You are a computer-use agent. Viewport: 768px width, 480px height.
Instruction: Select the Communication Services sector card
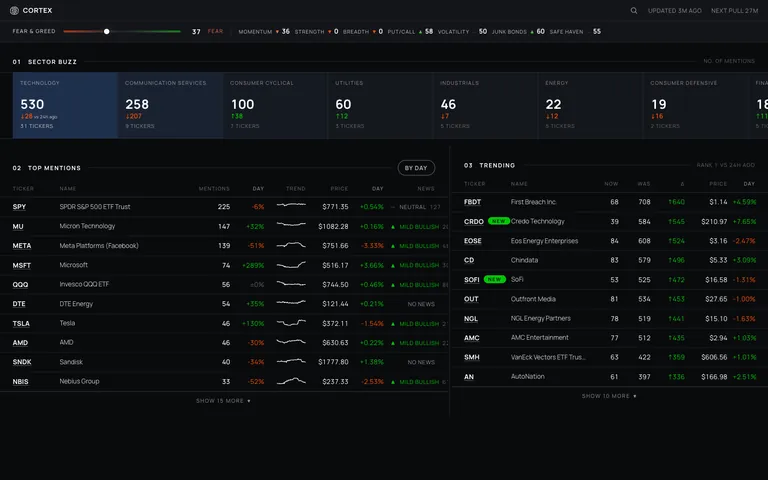click(170, 105)
